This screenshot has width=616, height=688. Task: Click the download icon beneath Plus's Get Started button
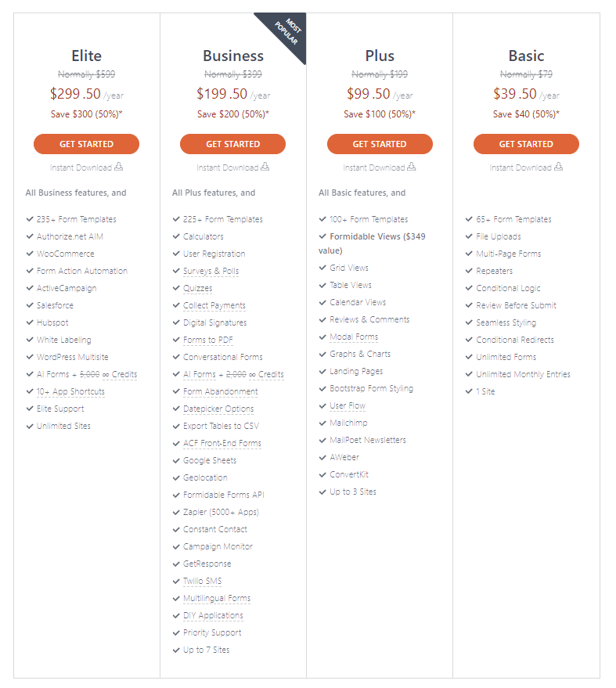click(x=412, y=167)
